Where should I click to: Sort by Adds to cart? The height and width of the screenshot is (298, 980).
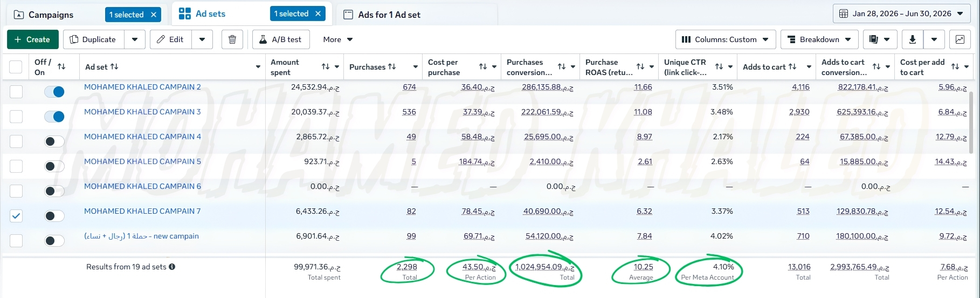click(x=792, y=66)
